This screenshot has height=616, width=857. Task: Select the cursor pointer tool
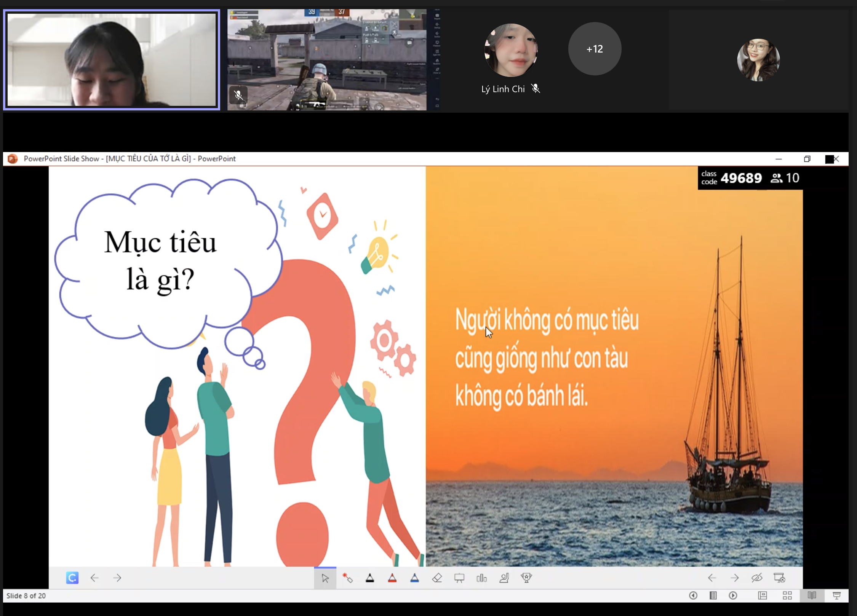pos(325,578)
